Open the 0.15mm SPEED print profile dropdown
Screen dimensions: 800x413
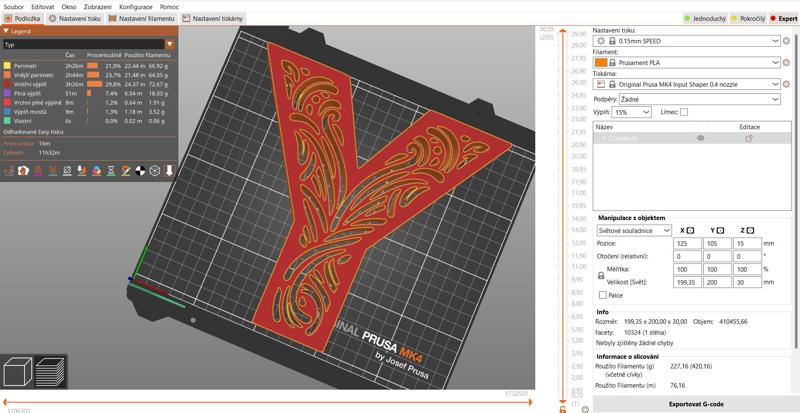point(687,41)
